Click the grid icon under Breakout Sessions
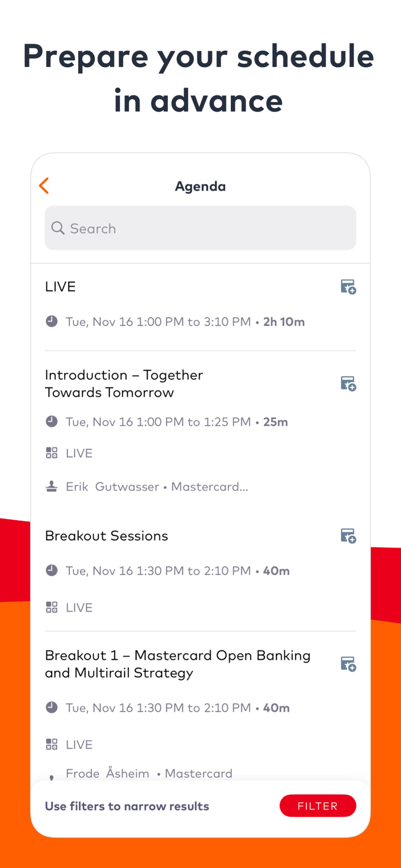The width and height of the screenshot is (401, 868). tap(51, 607)
